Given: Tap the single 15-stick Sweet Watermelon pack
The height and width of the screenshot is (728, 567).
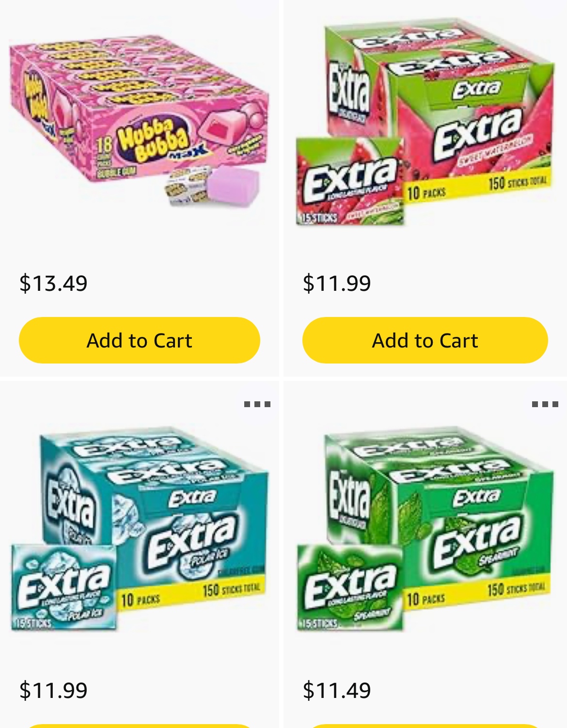Looking at the screenshot, I should tap(350, 181).
